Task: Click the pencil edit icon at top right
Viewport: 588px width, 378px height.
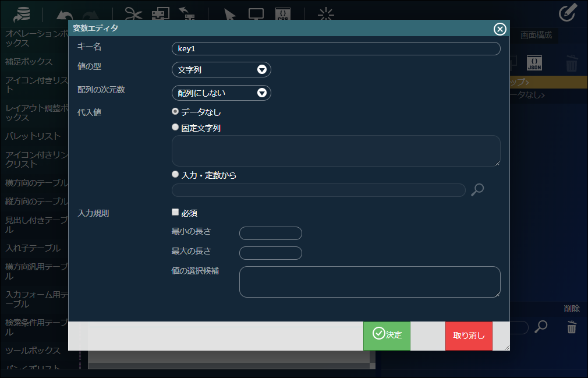Action: [568, 13]
